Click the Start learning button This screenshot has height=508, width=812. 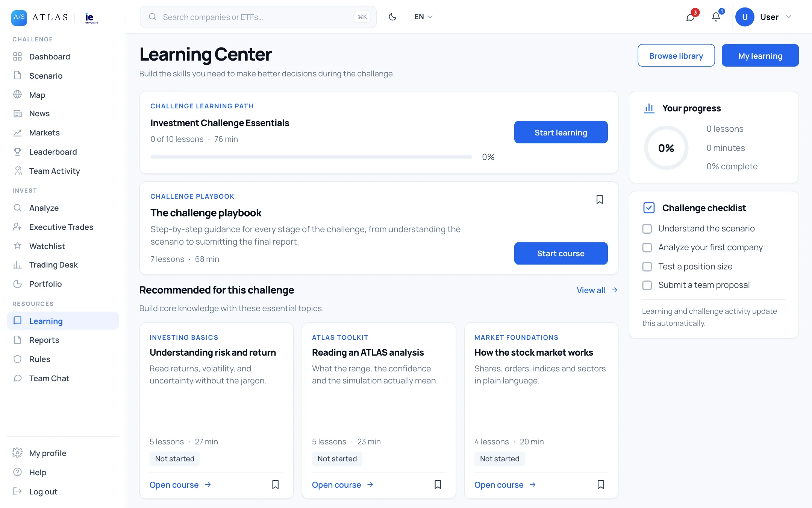click(561, 132)
